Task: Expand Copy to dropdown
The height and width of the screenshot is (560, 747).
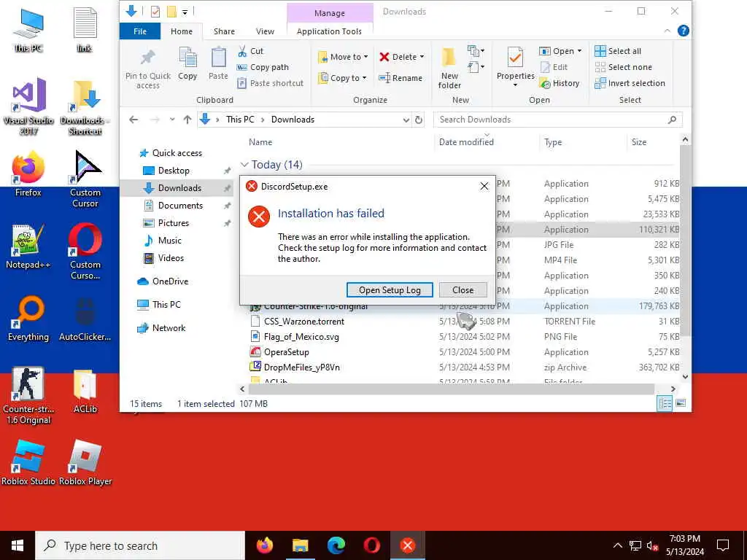Action: click(x=364, y=78)
